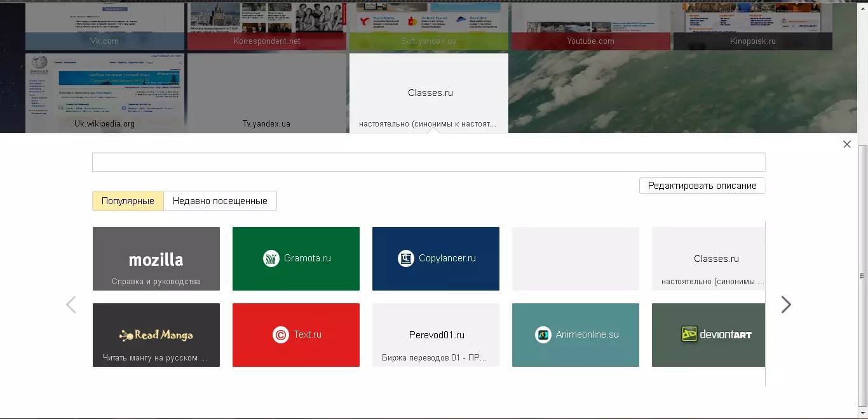
Task: Click the Animeonline.su logo icon
Action: point(543,334)
